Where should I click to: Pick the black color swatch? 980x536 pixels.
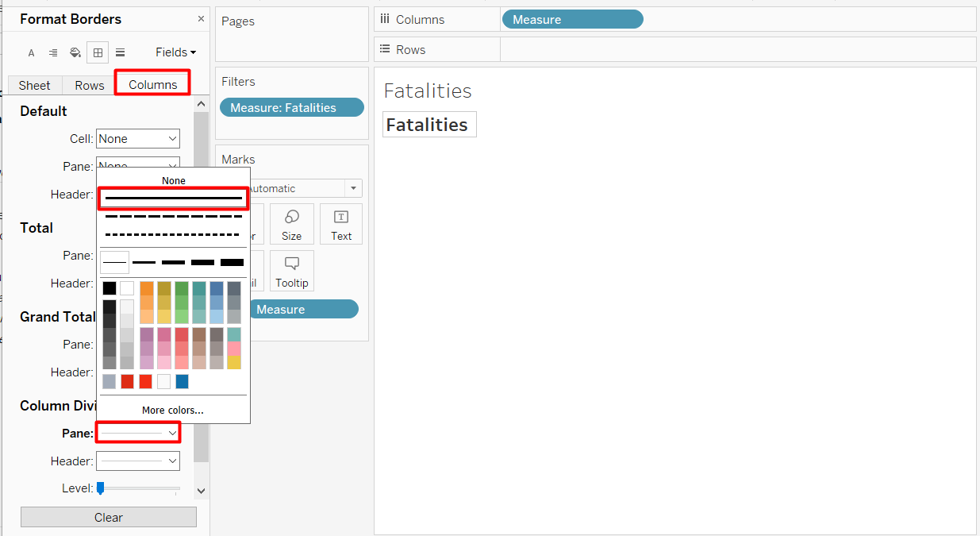point(110,287)
